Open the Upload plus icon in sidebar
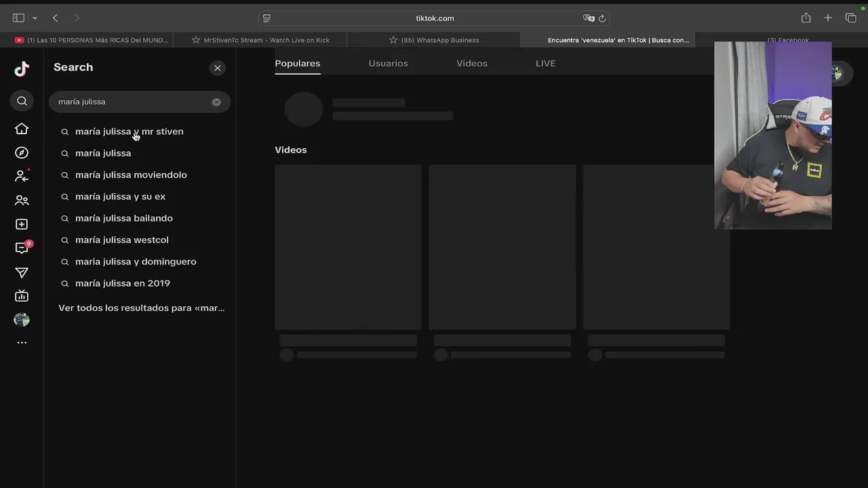Image resolution: width=868 pixels, height=488 pixels. tap(22, 224)
